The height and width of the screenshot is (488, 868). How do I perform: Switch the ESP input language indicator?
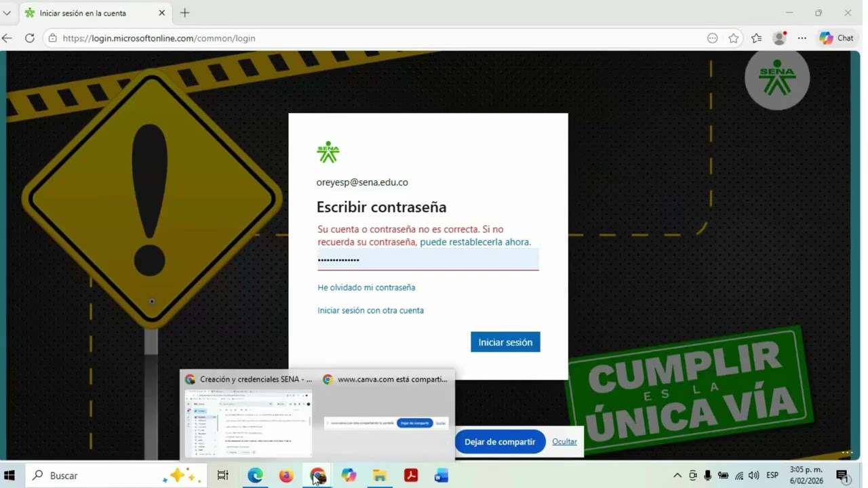click(772, 476)
